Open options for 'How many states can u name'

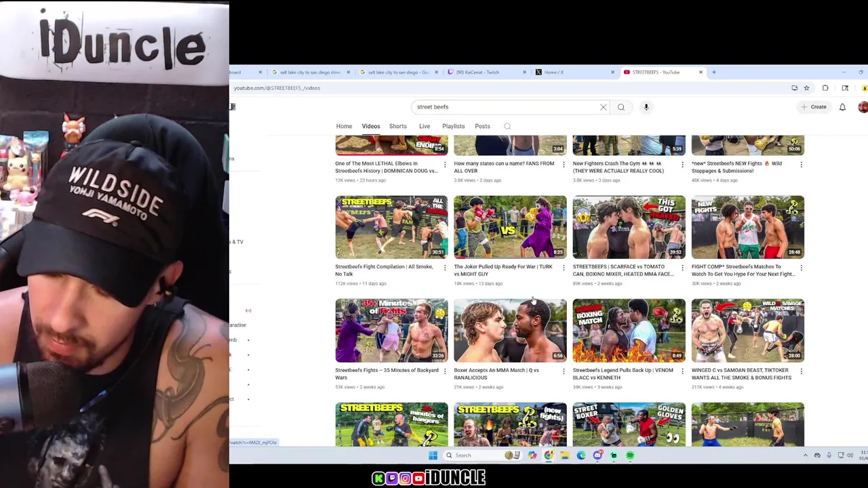point(564,164)
